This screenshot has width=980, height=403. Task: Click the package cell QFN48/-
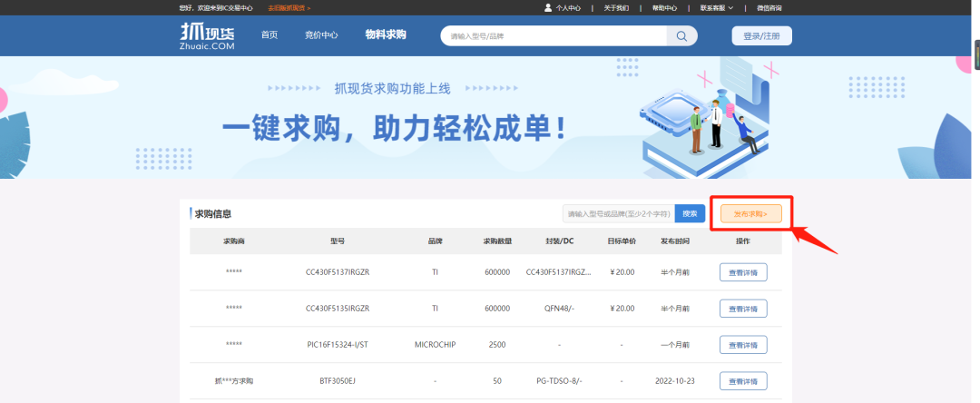click(559, 309)
